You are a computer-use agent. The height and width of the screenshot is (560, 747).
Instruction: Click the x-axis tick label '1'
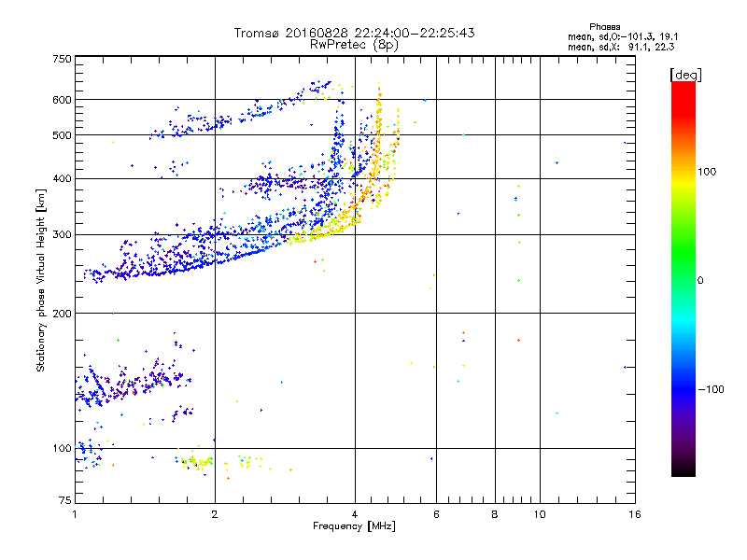[75, 514]
